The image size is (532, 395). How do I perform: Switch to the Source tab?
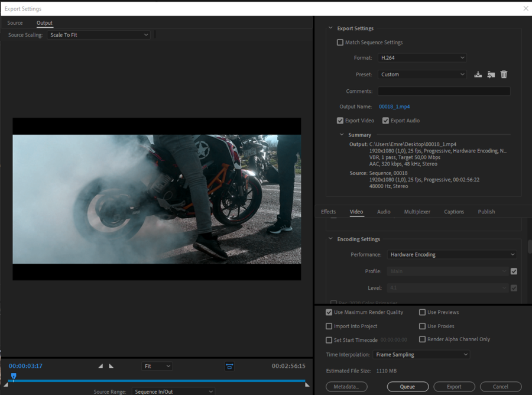click(x=15, y=22)
